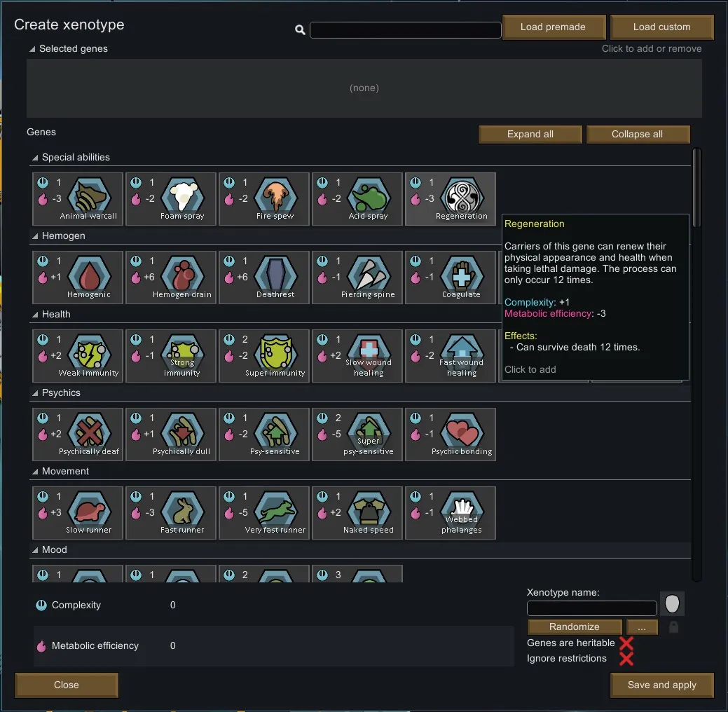The height and width of the screenshot is (712, 728).
Task: Toggle Genes are heritable checkbox
Action: tap(626, 643)
